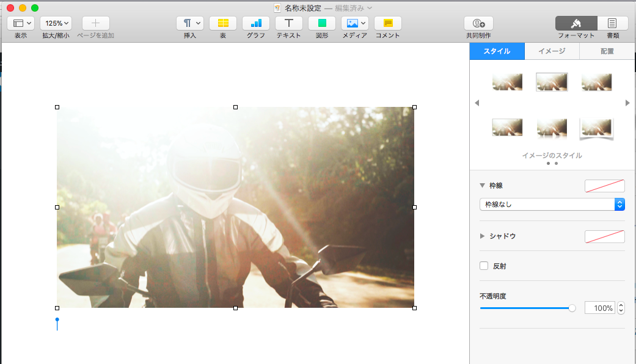The width and height of the screenshot is (636, 364).
Task: Click the メディア (Media) button
Action: tap(354, 23)
